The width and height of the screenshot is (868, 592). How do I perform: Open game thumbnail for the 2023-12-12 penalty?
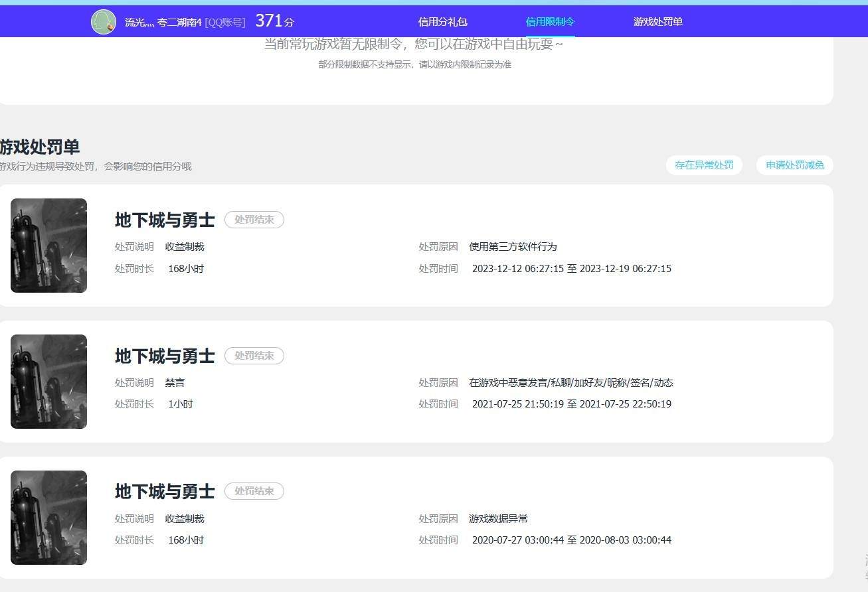click(x=48, y=246)
